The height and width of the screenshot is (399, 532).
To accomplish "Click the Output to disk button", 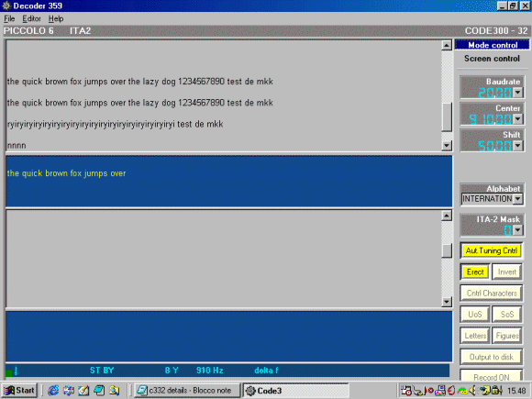I will pyautogui.click(x=492, y=357).
